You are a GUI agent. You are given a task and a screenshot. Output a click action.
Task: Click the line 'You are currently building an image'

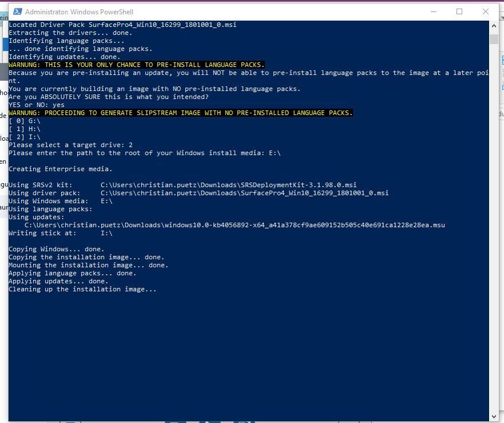coord(154,89)
